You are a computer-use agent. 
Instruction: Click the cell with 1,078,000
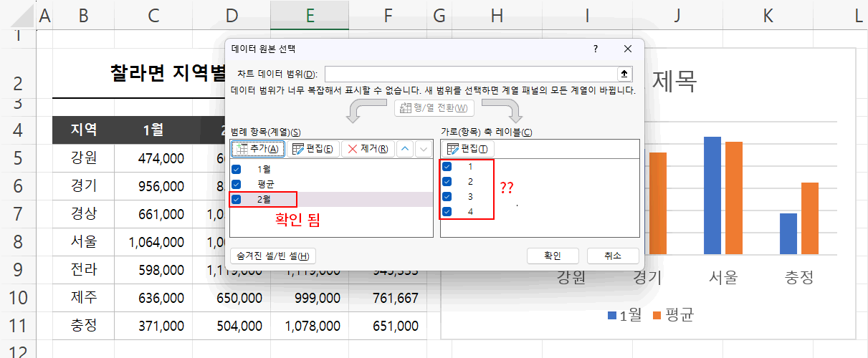click(310, 326)
